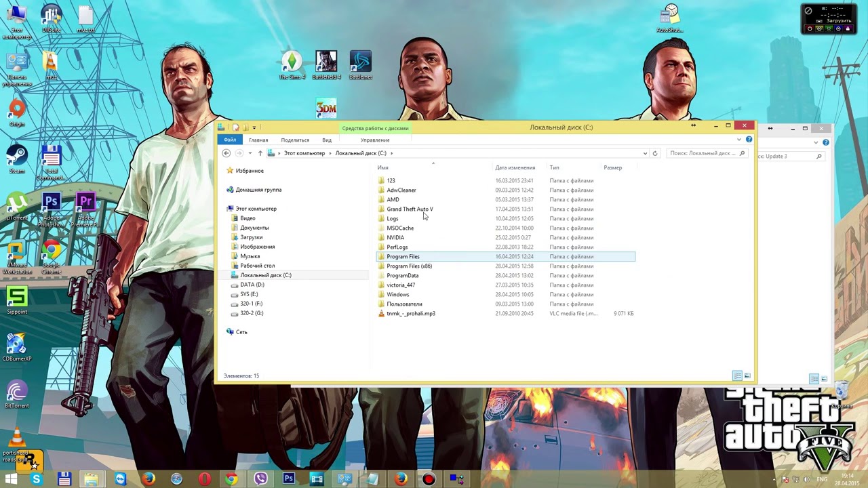Image resolution: width=868 pixels, height=488 pixels.
Task: Select drive SYS (E:) in sidebar
Action: click(249, 294)
